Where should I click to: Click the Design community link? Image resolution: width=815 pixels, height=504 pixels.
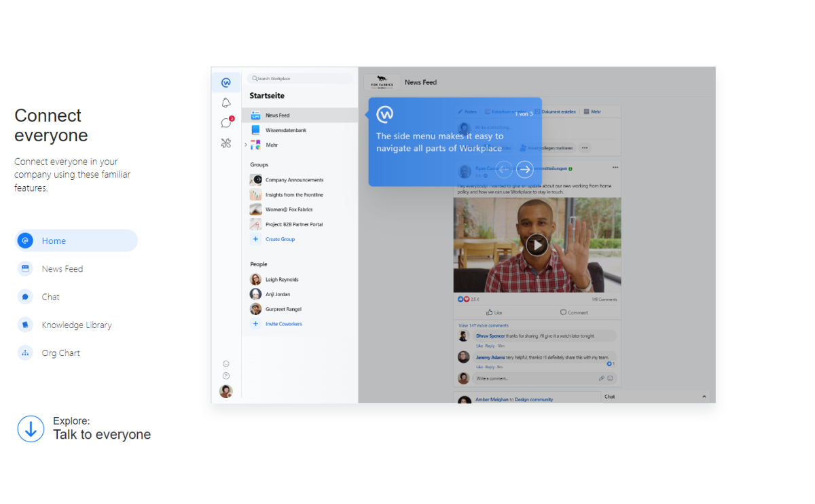pos(534,399)
